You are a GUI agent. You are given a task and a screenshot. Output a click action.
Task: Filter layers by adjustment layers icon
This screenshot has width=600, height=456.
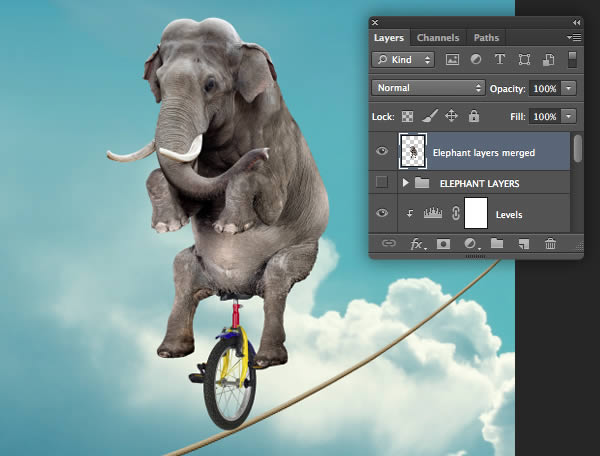[476, 59]
